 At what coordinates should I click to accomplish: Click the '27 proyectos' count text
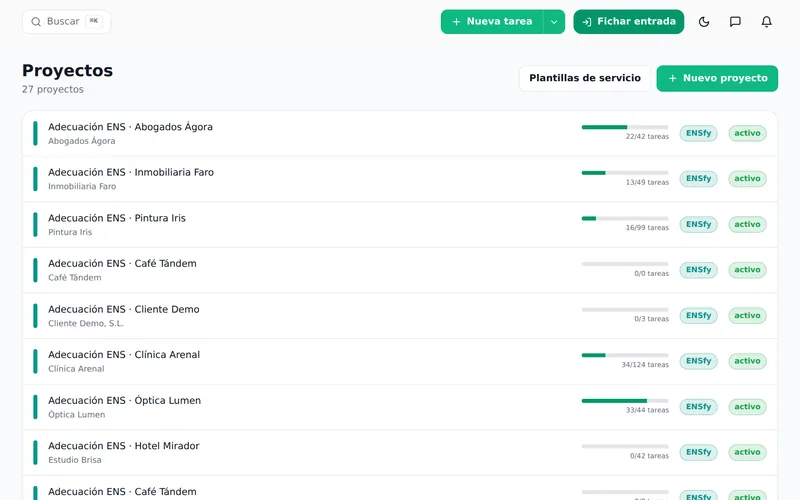coord(53,89)
